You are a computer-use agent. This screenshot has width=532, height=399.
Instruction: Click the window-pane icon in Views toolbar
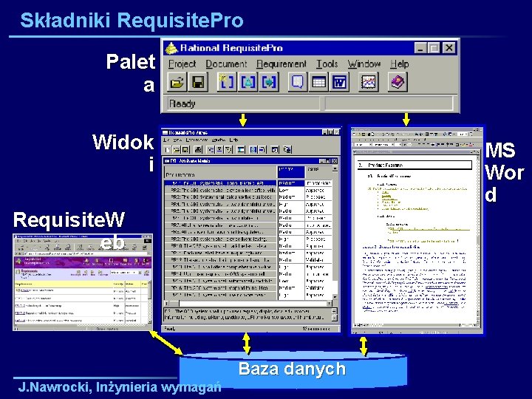pos(241,149)
